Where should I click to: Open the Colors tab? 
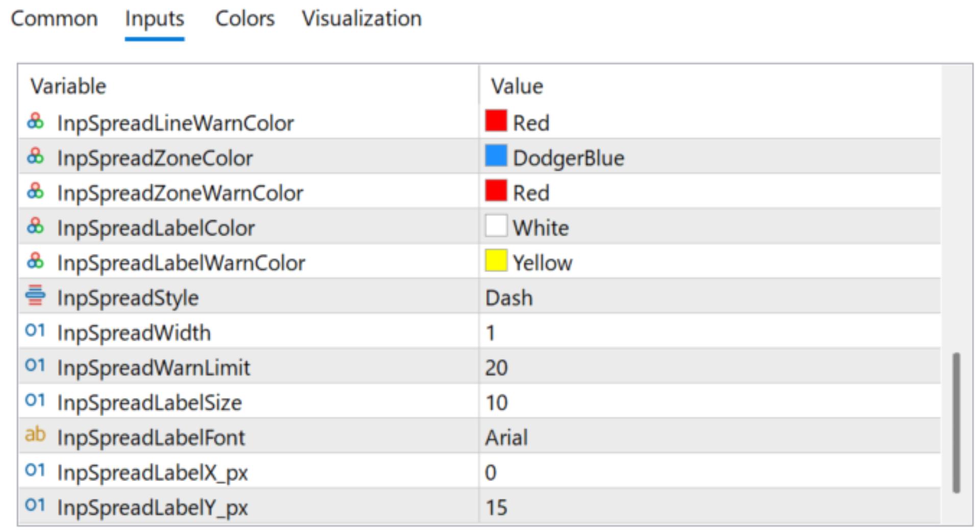tap(245, 19)
